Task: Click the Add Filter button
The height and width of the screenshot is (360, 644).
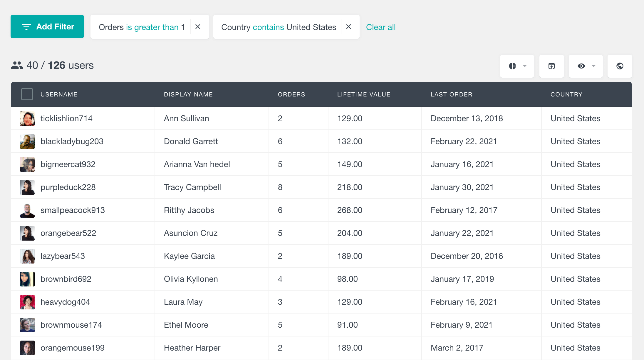Action: tap(47, 26)
